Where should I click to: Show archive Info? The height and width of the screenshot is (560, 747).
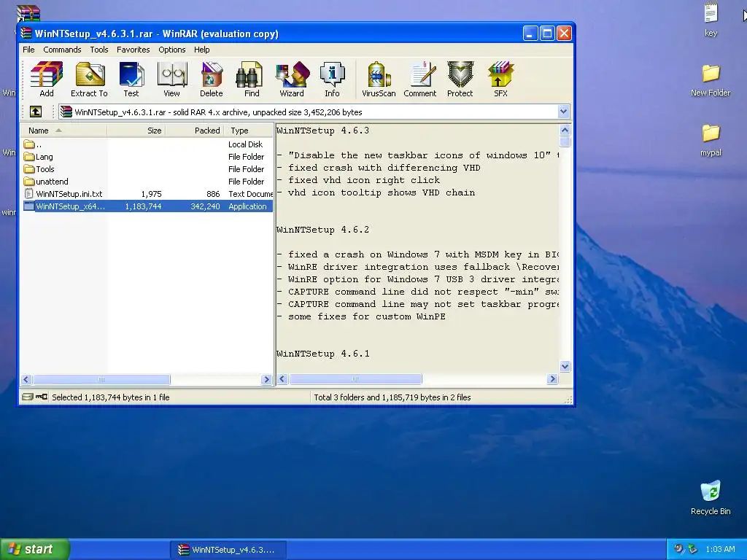[332, 79]
